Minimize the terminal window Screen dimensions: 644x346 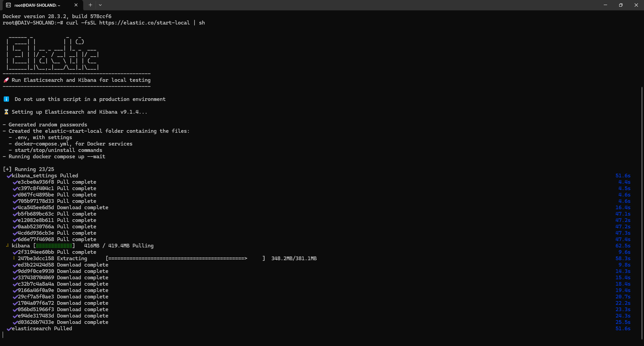pyautogui.click(x=605, y=5)
